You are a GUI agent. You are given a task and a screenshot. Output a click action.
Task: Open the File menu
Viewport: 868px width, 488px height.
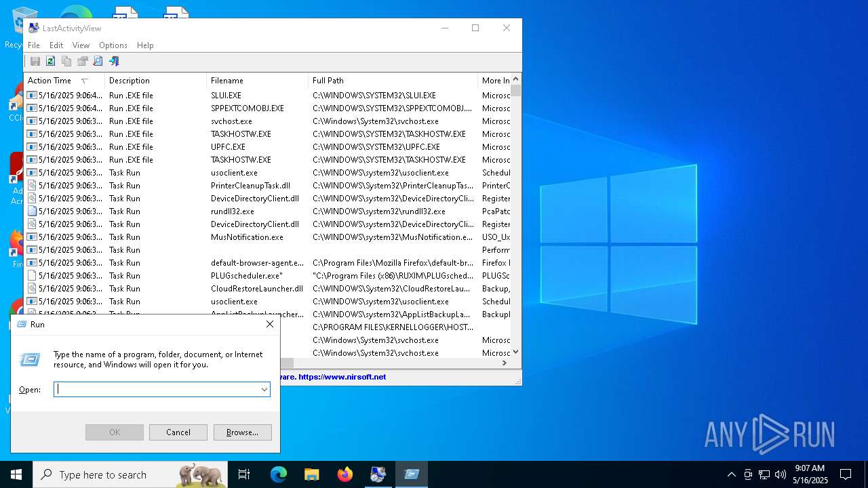[x=34, y=45]
